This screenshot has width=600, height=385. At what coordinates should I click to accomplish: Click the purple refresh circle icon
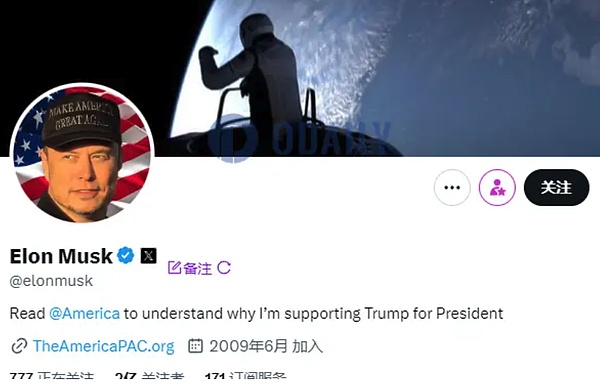[x=224, y=268]
